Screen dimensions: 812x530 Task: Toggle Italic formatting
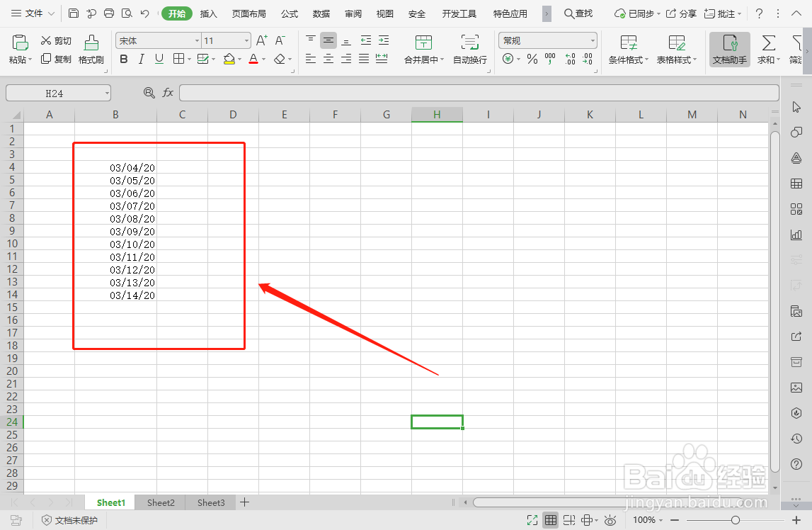coord(142,59)
